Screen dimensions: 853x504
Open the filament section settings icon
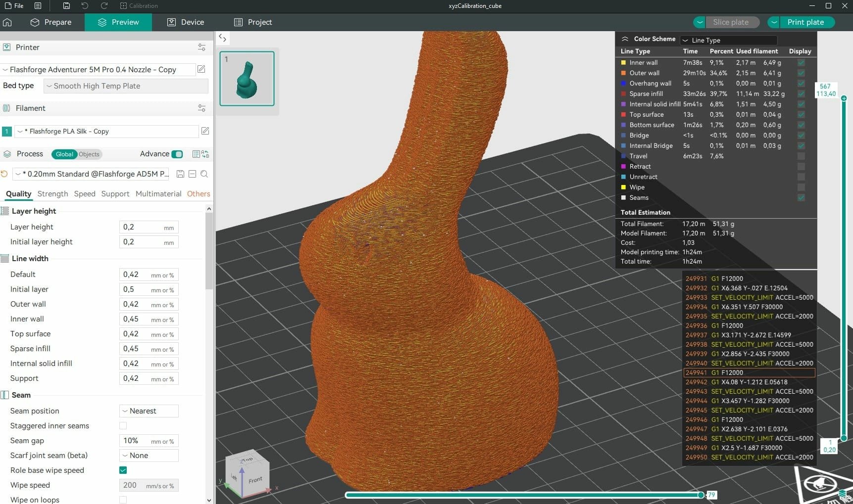click(201, 108)
